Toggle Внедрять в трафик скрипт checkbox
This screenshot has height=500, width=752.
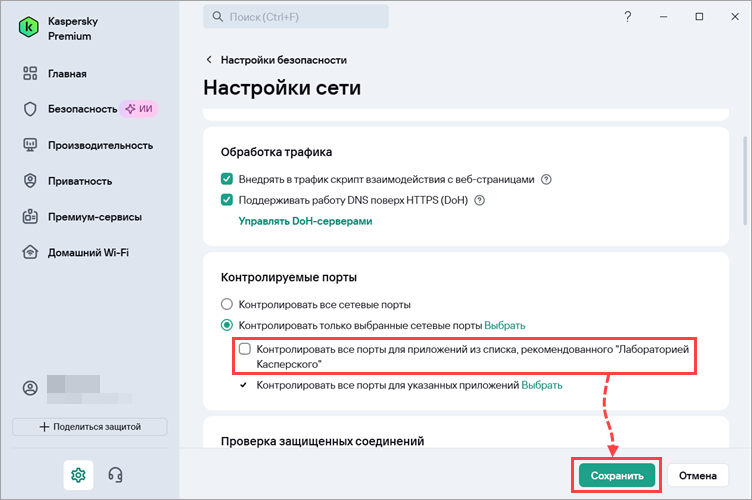[226, 179]
